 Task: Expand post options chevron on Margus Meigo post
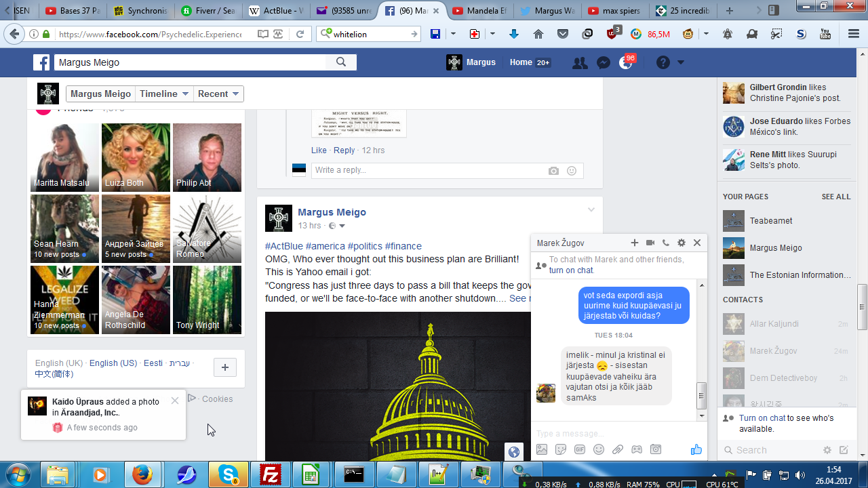pyautogui.click(x=591, y=210)
